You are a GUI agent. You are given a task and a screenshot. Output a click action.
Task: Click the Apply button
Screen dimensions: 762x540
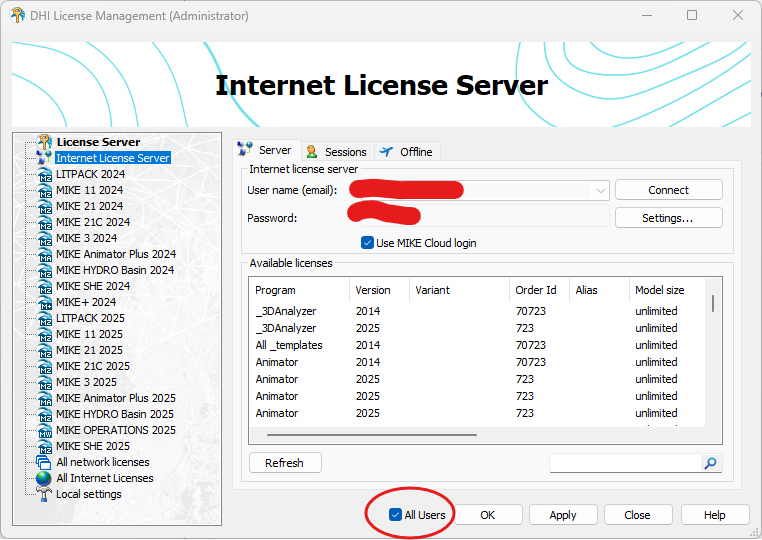(x=563, y=515)
